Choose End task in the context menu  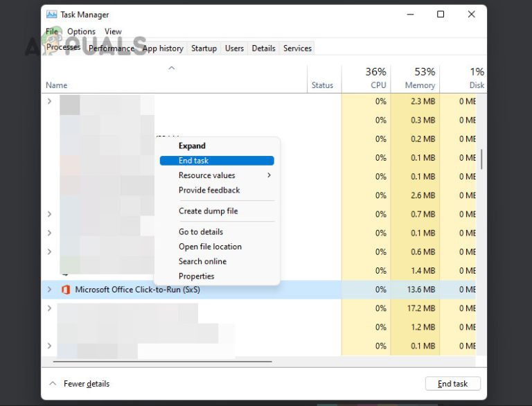tap(217, 161)
